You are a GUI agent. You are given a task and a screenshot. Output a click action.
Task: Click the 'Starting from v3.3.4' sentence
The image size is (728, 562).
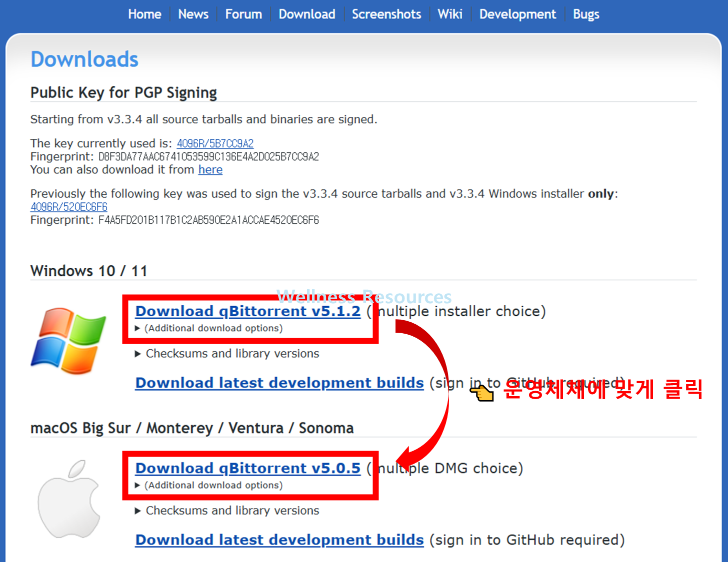[203, 119]
